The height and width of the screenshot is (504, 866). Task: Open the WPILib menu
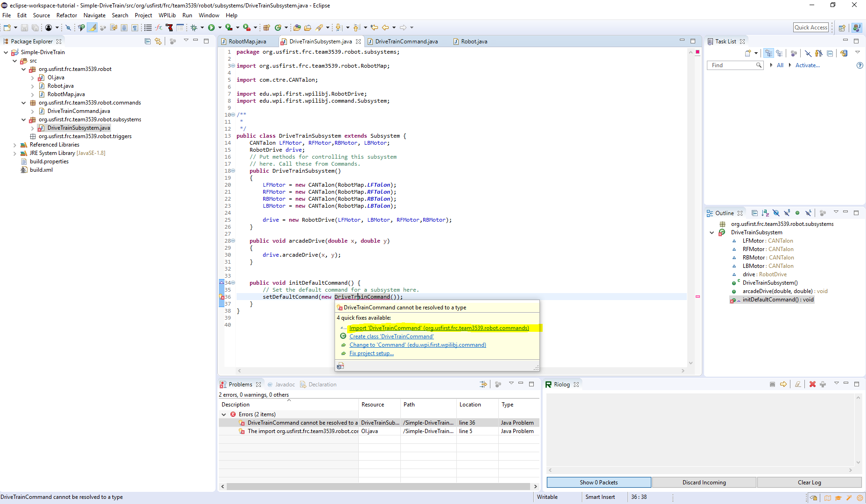pos(167,15)
